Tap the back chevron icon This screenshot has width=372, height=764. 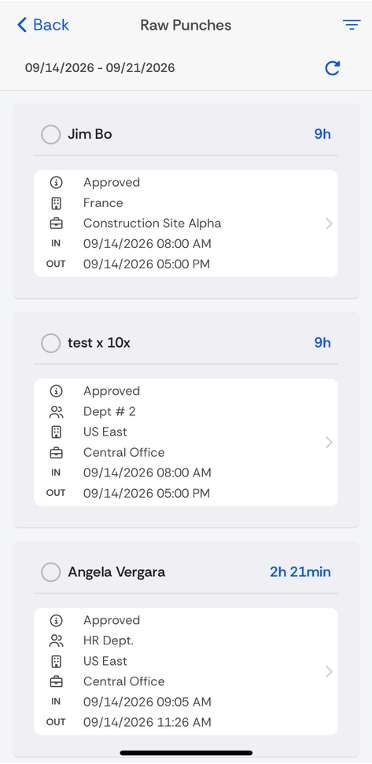(x=21, y=25)
